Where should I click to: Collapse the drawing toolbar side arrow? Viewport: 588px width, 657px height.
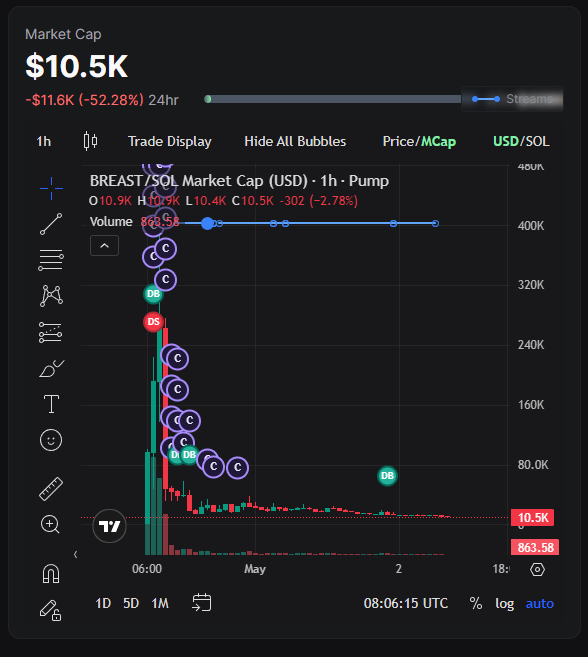75,554
